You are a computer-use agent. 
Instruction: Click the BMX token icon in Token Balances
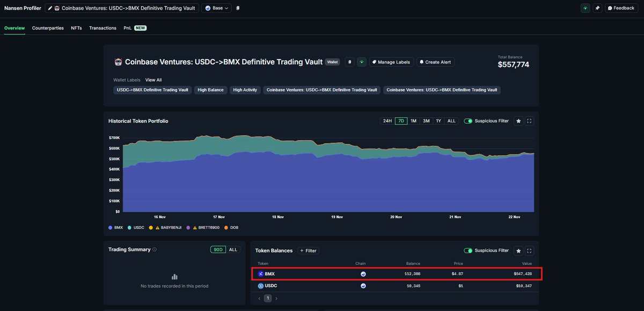261,274
